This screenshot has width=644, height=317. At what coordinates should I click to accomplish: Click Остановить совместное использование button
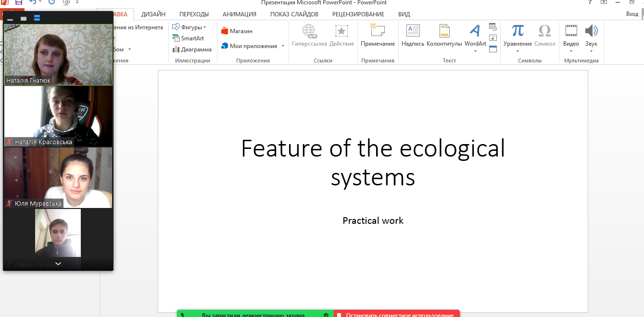pyautogui.click(x=397, y=314)
